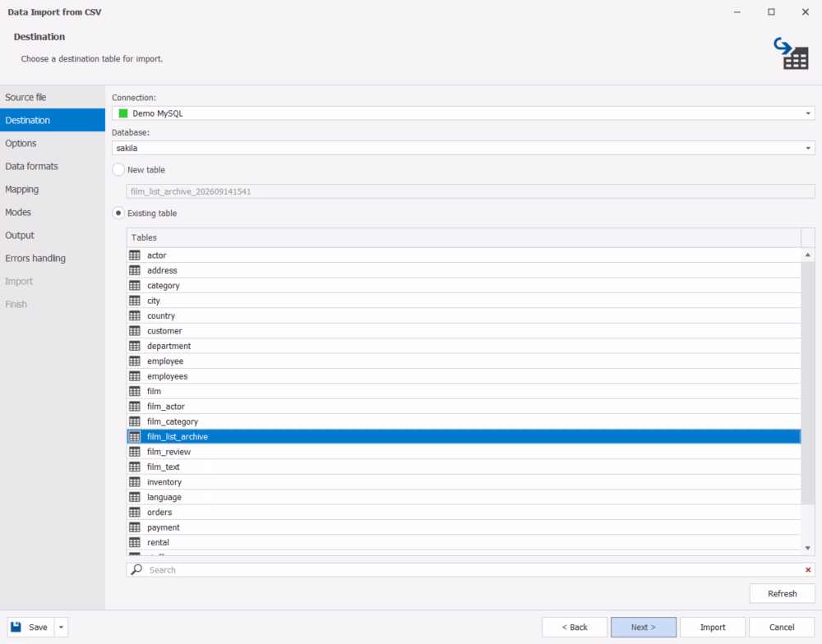Open the Modes page
Viewport: 822px width, 644px height.
[53, 212]
